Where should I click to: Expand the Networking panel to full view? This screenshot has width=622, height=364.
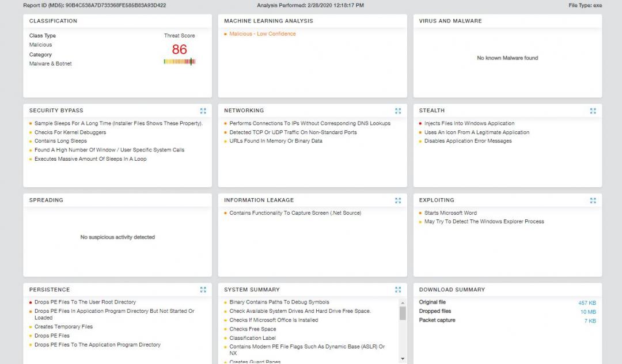pyautogui.click(x=398, y=111)
